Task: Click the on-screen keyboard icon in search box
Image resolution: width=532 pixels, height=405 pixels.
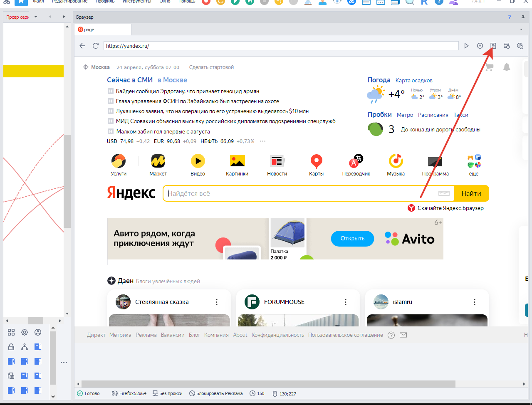Action: (x=444, y=193)
